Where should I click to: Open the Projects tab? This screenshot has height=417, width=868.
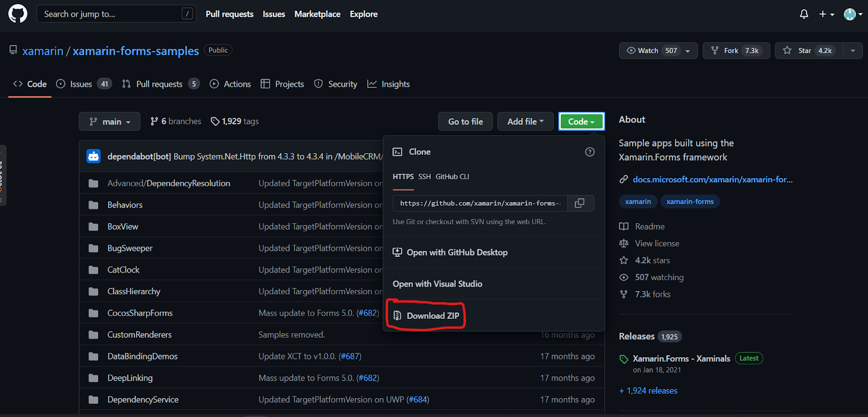click(x=282, y=84)
